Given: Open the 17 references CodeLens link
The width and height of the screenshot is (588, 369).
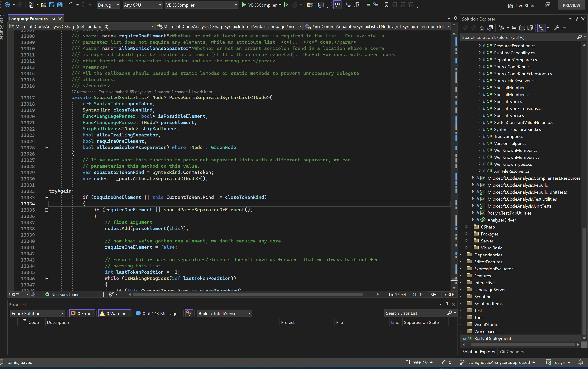Looking at the screenshot, I should (x=83, y=92).
